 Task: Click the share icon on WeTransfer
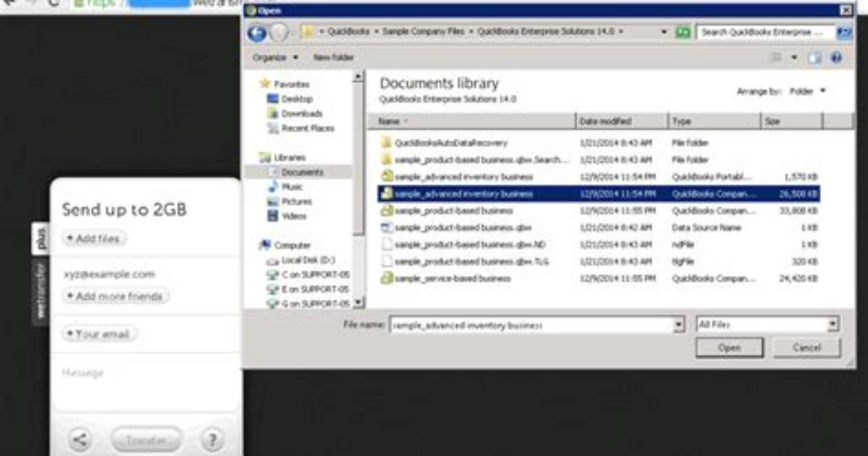[81, 440]
